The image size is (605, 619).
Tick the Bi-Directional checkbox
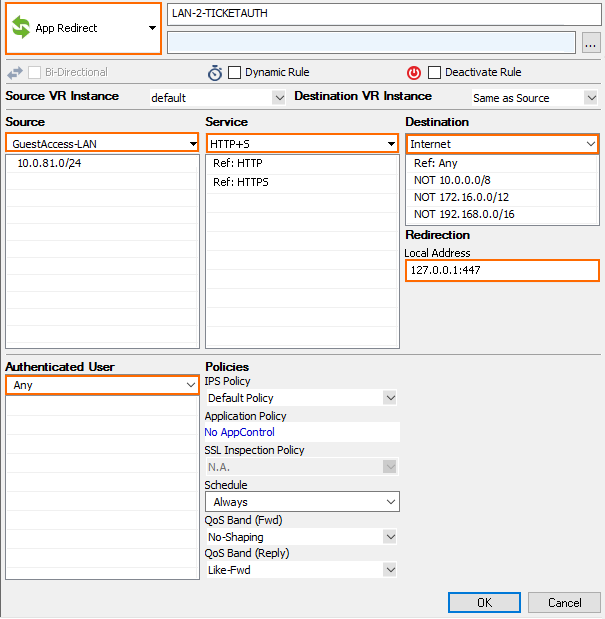[35, 72]
